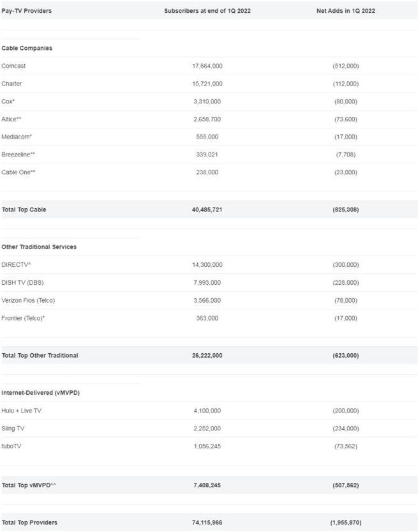418x532 pixels.
Task: Select the Hulu + Live TV row label
Action: click(x=22, y=411)
